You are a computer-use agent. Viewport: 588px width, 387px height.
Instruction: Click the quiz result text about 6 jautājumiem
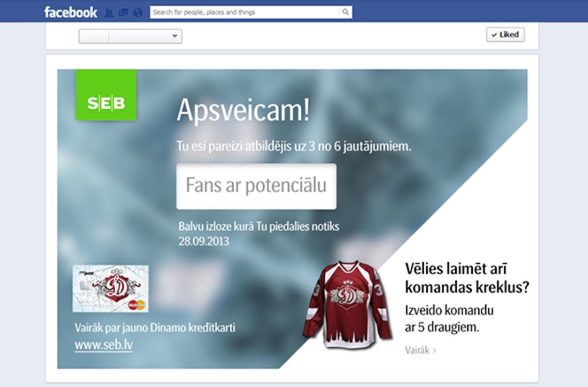tap(294, 146)
